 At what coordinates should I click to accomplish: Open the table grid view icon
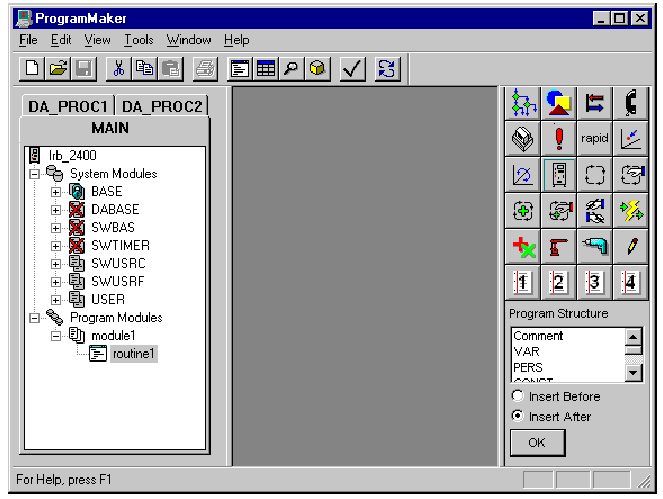(266, 69)
